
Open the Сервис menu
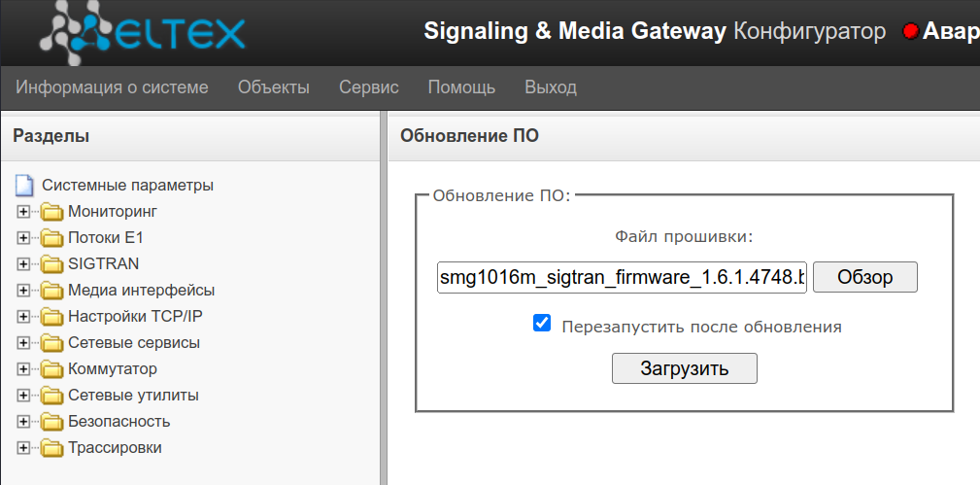point(368,87)
